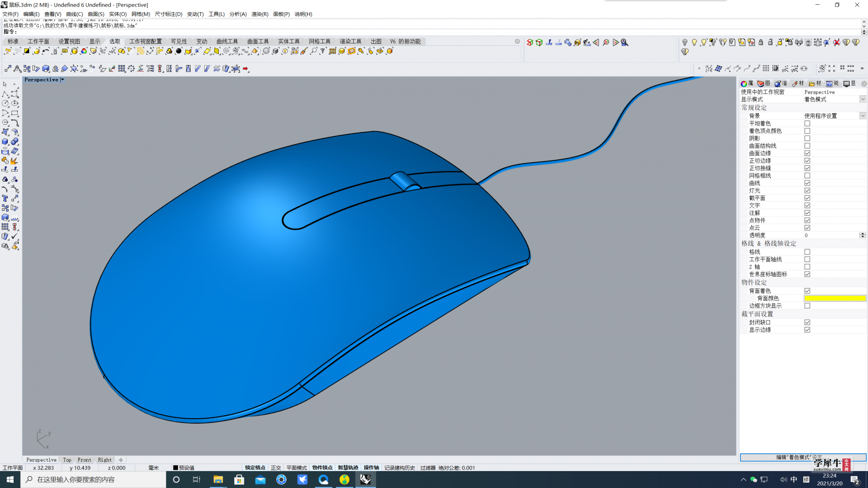
Task: Switch to the 曲线工具 toolbar tab
Action: point(227,42)
